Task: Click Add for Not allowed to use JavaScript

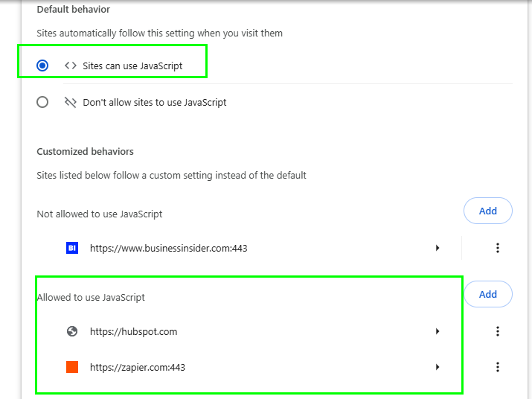Action: tap(488, 211)
